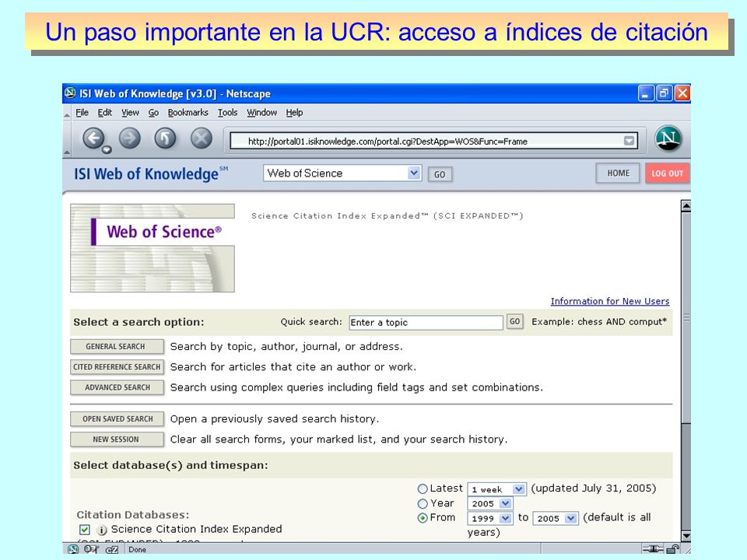
Task: Select the Latest timespan radio button
Action: pos(422,489)
